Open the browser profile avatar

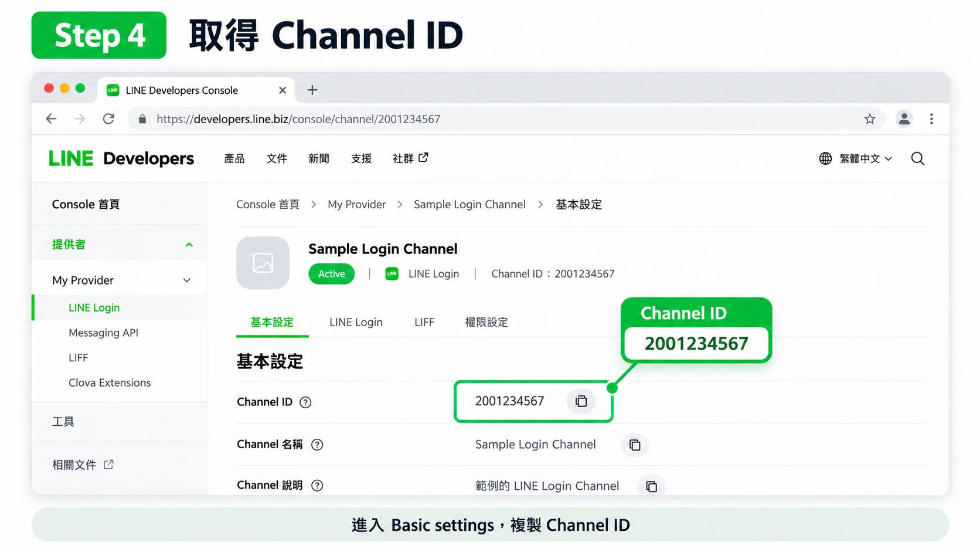(904, 119)
